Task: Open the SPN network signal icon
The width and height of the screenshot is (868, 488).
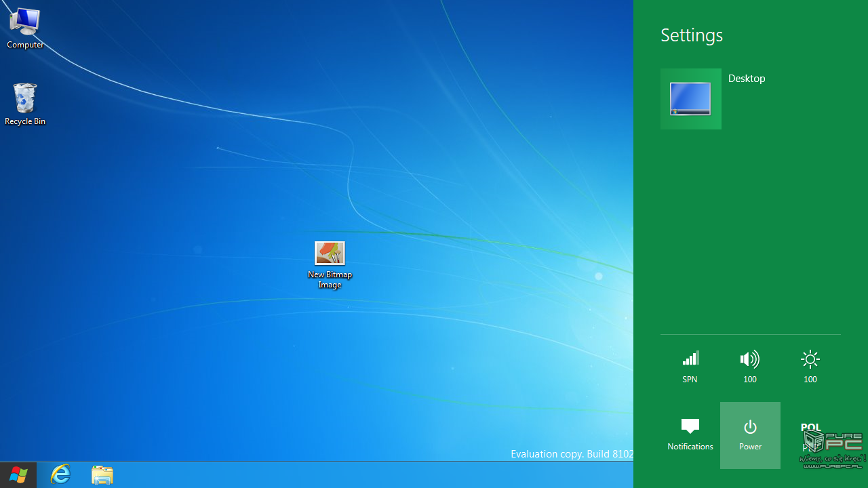Action: tap(690, 359)
